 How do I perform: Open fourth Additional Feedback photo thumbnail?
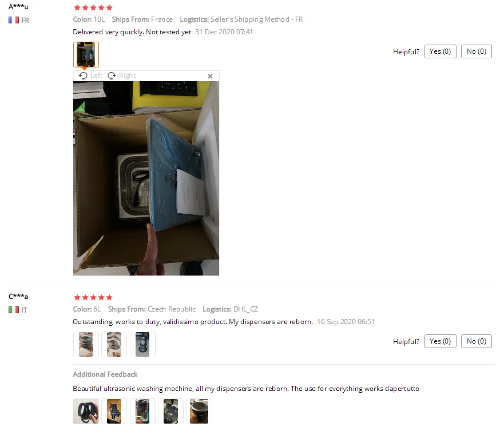point(170,412)
